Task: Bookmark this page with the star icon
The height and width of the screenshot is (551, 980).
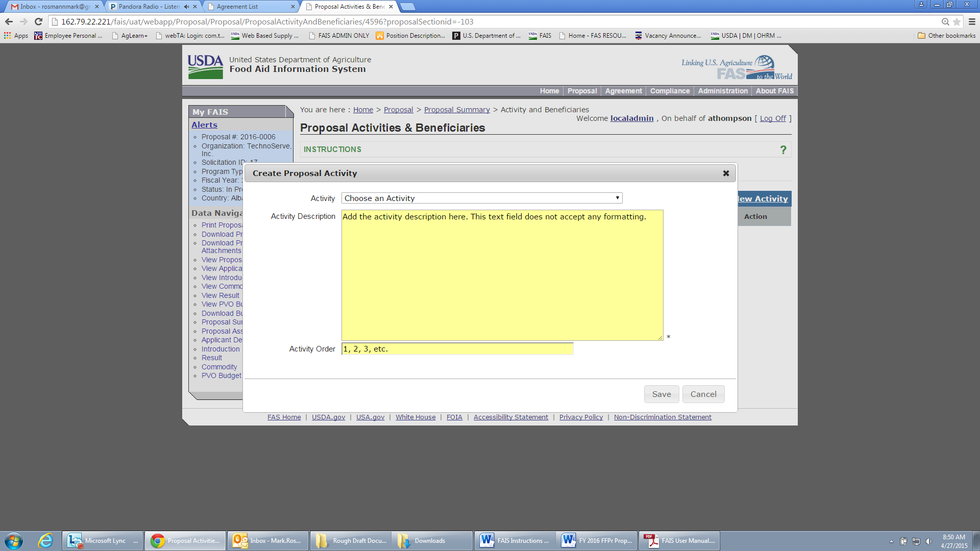Action: [x=957, y=22]
